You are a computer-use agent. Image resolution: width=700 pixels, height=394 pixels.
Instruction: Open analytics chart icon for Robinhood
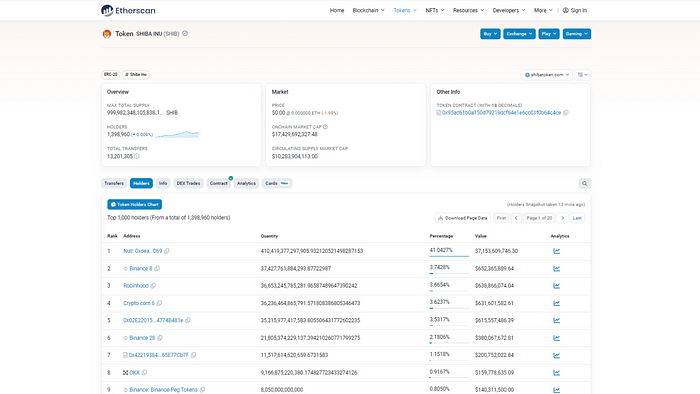click(556, 286)
